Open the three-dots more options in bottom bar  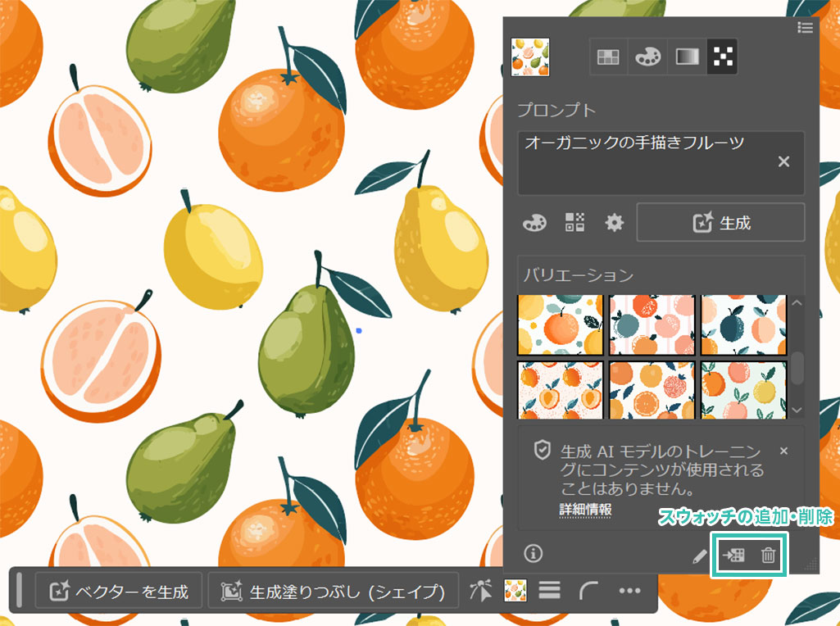tap(629, 591)
